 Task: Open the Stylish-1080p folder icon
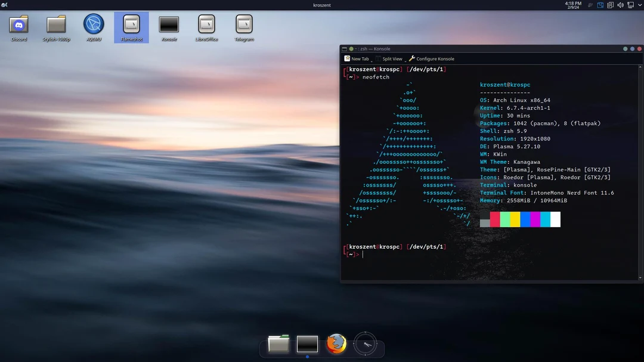click(56, 27)
